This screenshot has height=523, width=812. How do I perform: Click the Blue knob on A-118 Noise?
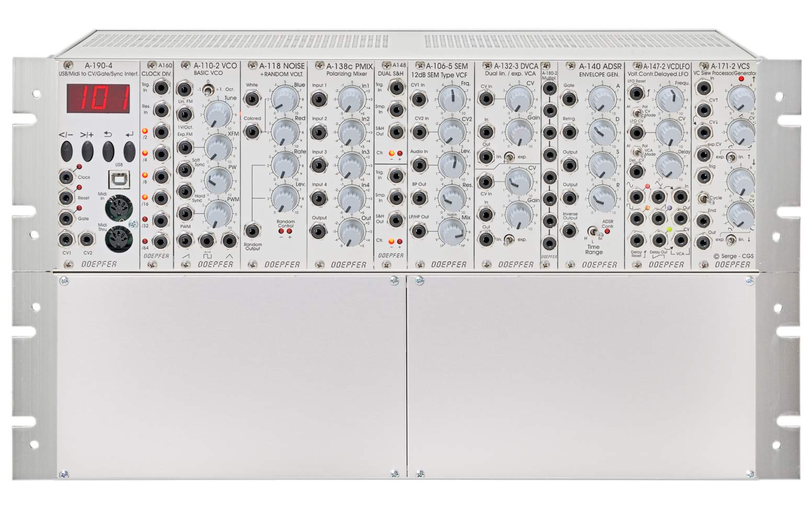tap(285, 98)
